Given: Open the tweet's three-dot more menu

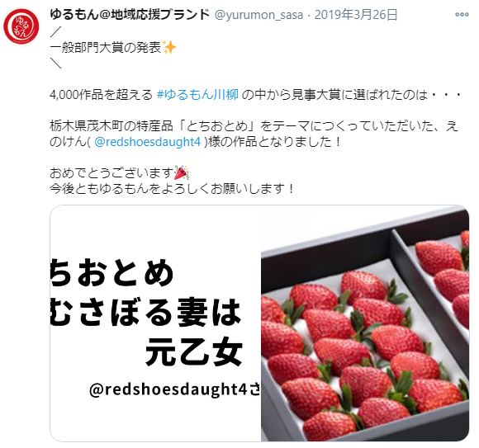Looking at the screenshot, I should coord(462,14).
